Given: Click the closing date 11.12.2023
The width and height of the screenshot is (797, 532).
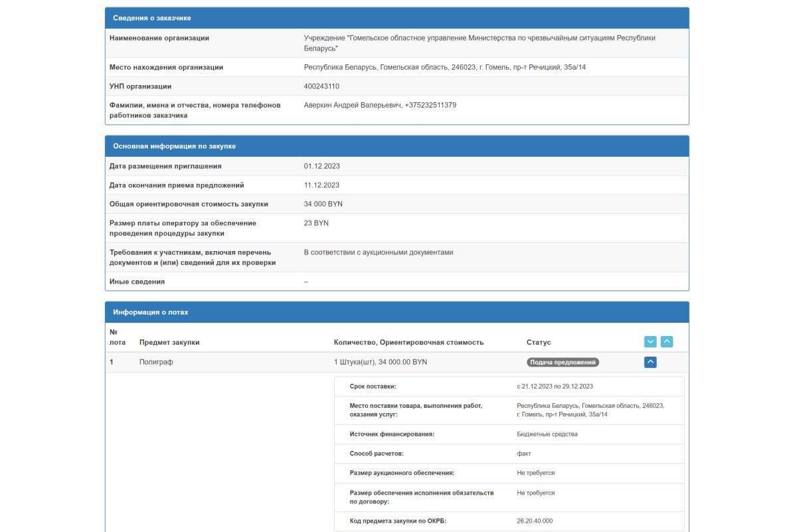Looking at the screenshot, I should 322,185.
